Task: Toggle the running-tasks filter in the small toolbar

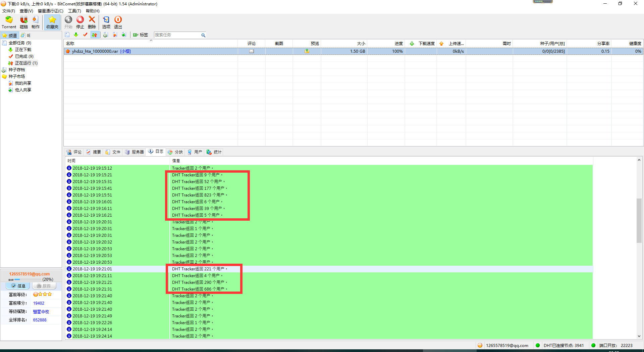Action: pos(95,35)
